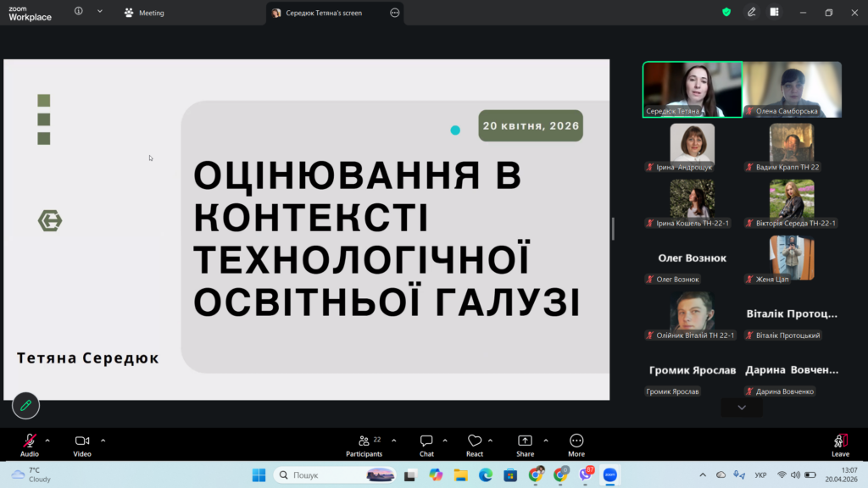This screenshot has width=868, height=488.
Task: Open the More options menu
Action: click(x=576, y=444)
